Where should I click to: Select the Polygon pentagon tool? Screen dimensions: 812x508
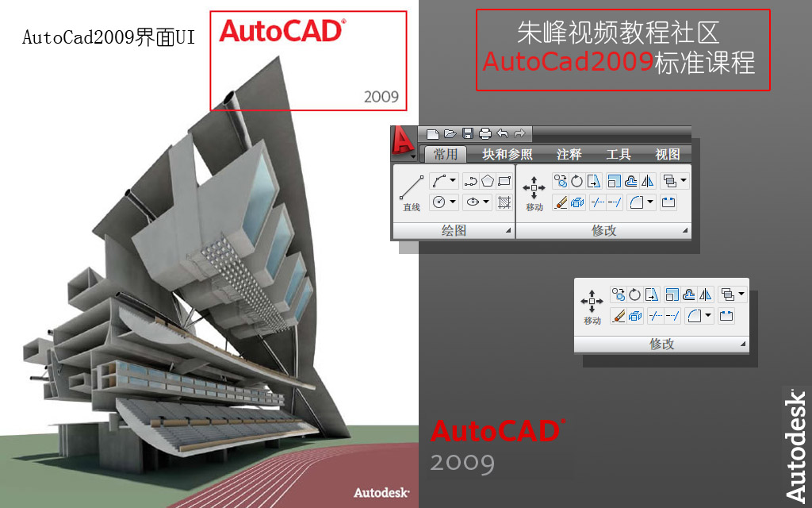[x=488, y=181]
